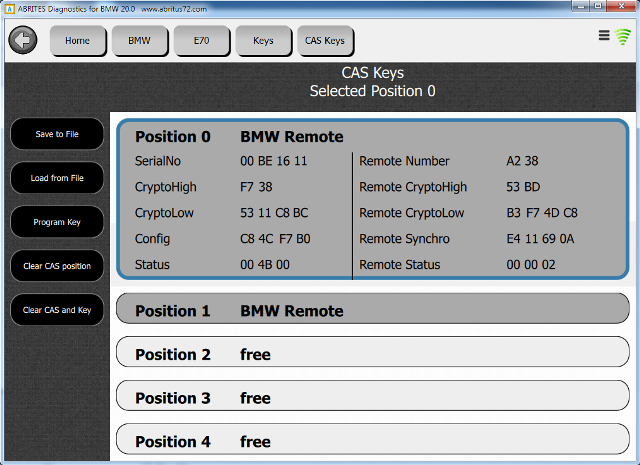Expand Position 1 BMW Remote row
Screen dimensions: 640x465
point(373,309)
